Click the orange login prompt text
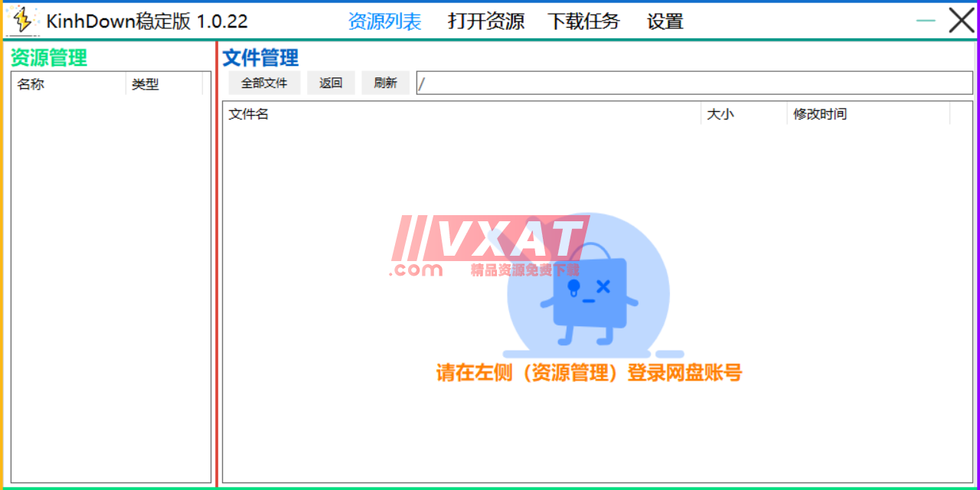This screenshot has height=490, width=980. point(587,372)
